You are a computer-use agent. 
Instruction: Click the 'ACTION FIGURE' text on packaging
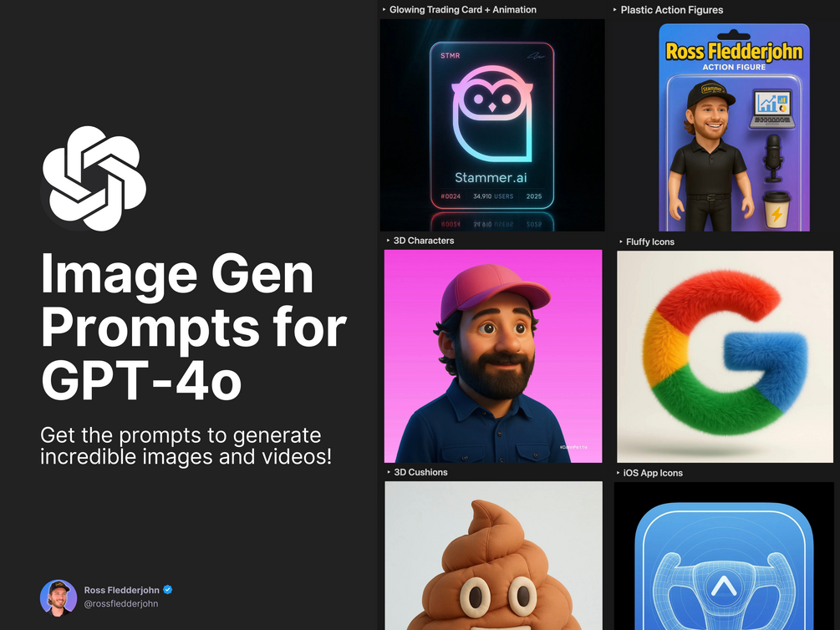pos(734,67)
